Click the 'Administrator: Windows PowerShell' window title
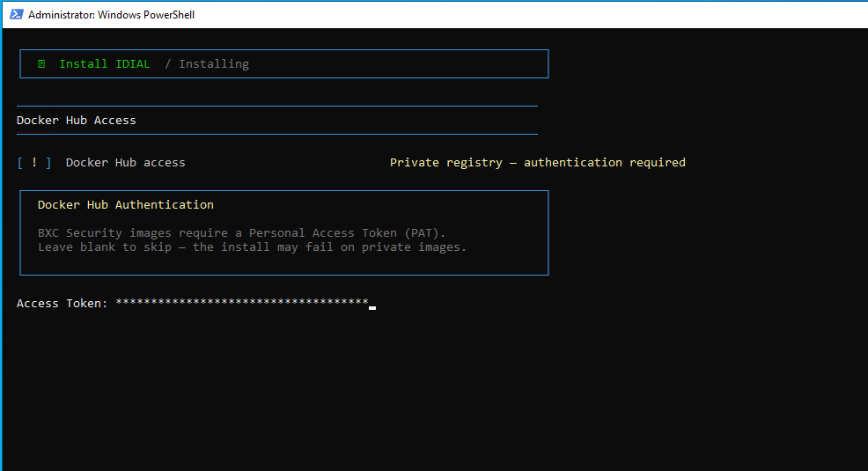868x471 pixels. click(x=111, y=15)
